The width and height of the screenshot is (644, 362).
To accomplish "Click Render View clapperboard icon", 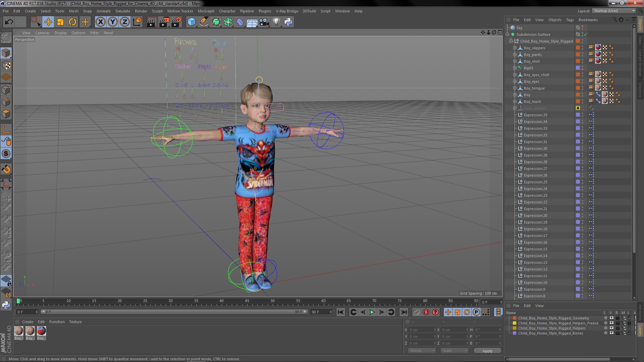I will point(151,22).
